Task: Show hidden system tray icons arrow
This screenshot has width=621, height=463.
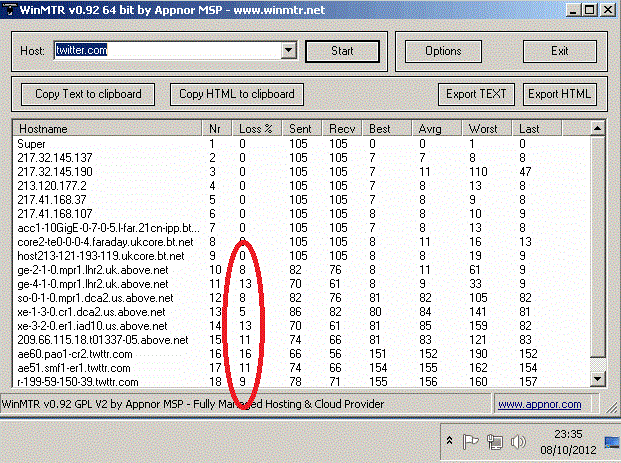Action: pyautogui.click(x=450, y=440)
